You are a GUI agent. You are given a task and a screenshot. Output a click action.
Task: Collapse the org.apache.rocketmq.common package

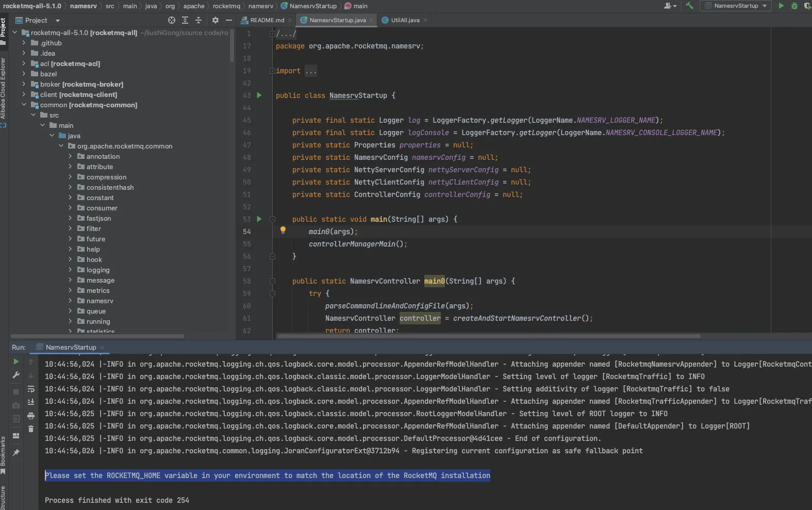click(61, 146)
